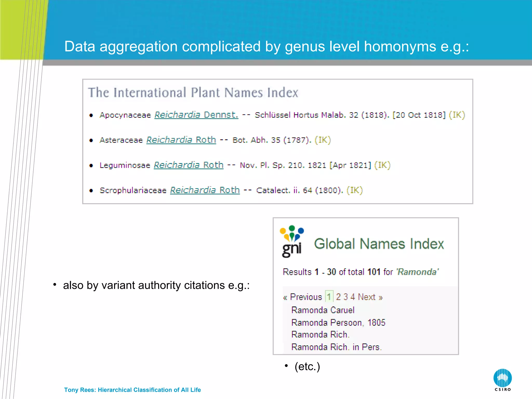
Task: Click the (IK) tag on the Scrophulariaceae row
Action: point(355,190)
